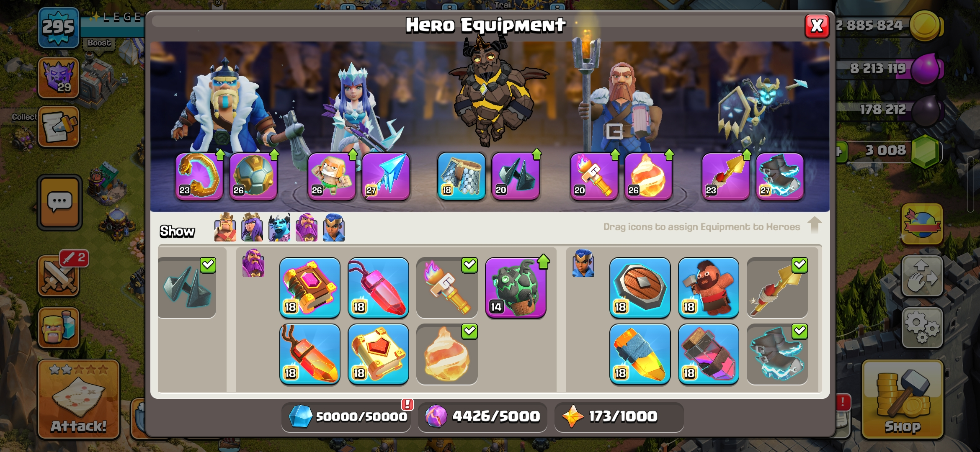Click the checked Electro Boots equipment tile

click(777, 354)
